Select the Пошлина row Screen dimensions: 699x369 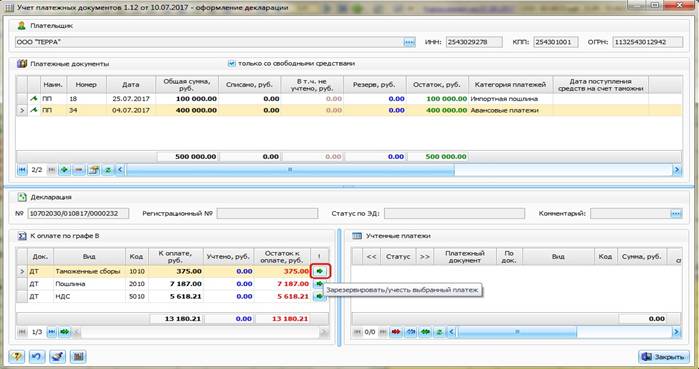172,283
